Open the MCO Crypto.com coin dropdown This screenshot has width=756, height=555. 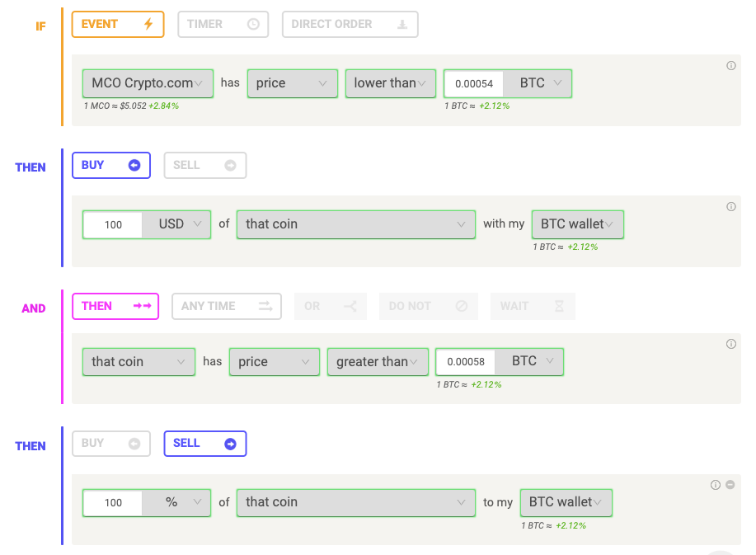pyautogui.click(x=148, y=83)
